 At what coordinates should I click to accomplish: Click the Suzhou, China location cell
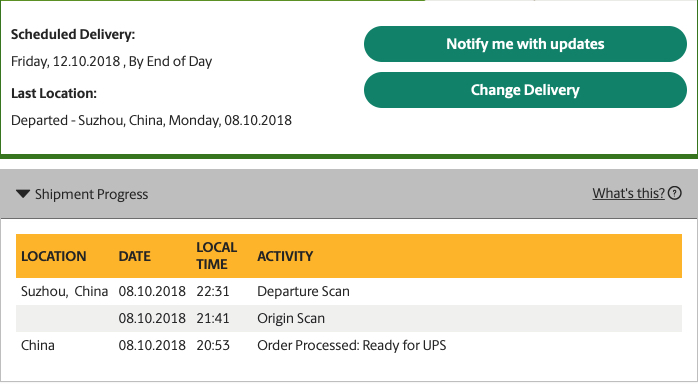[x=65, y=292]
